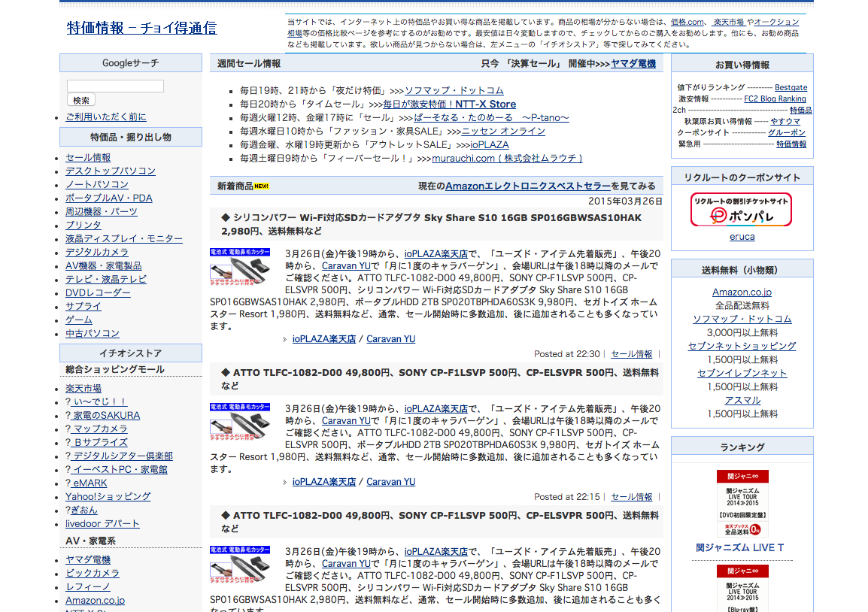This screenshot has height=612, width=868.
Task: Open ioPLAZA link in the weekly sale list
Action: [x=490, y=145]
